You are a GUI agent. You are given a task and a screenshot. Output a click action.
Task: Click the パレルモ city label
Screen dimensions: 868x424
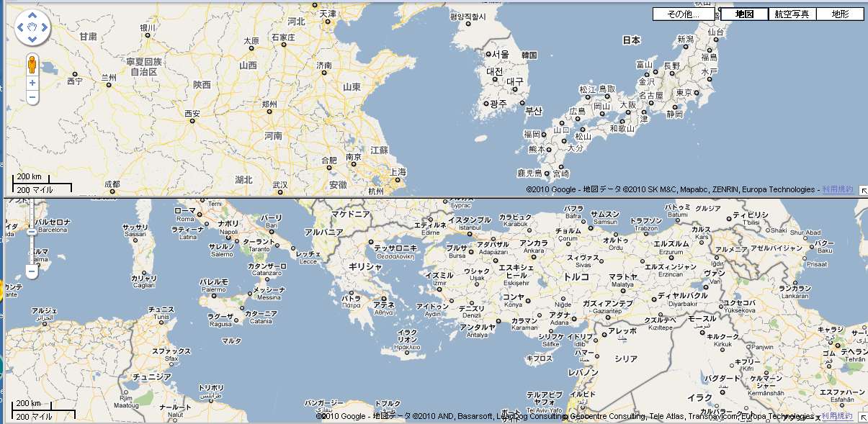214,281
